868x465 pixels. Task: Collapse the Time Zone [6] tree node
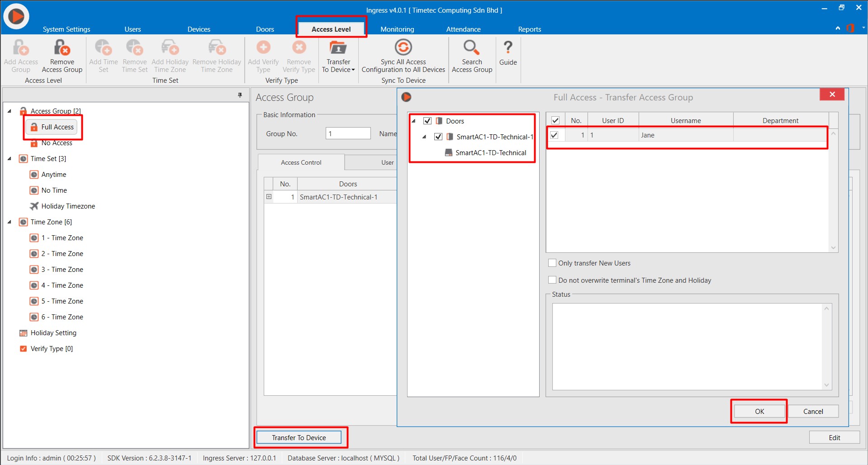(9, 222)
